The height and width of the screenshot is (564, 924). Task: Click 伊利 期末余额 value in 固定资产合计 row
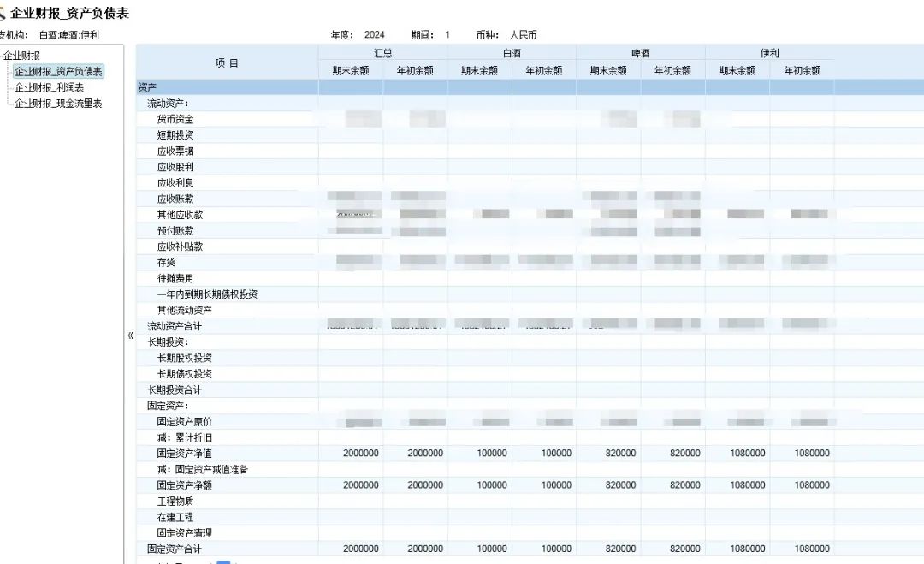[747, 549]
